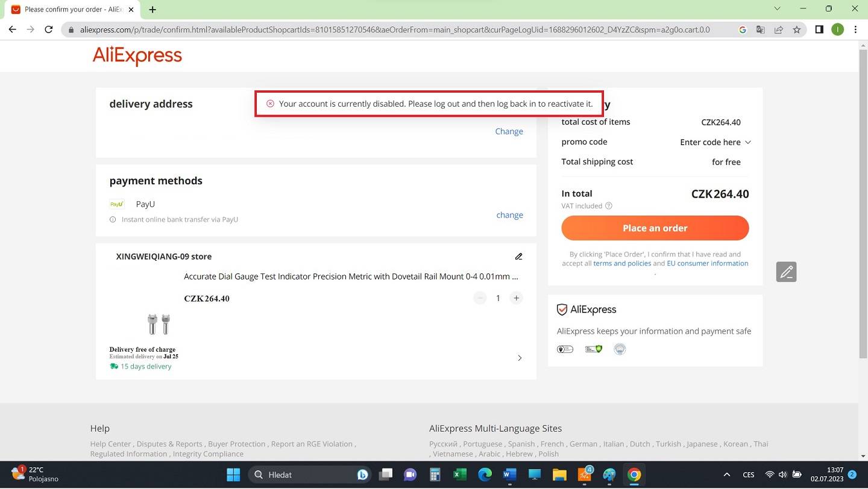
Task: Open Excel from the taskbar
Action: [x=460, y=475]
